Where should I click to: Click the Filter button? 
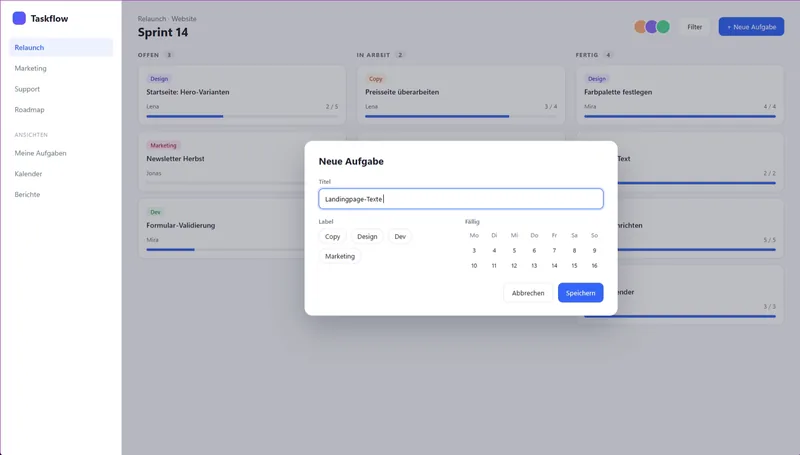point(694,27)
